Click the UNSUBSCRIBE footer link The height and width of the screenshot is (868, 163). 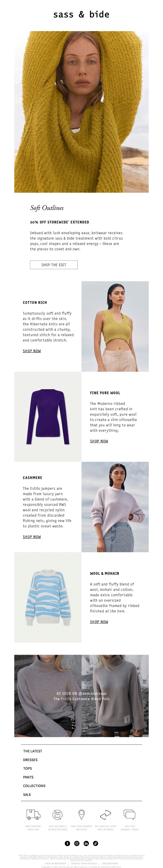point(110,864)
